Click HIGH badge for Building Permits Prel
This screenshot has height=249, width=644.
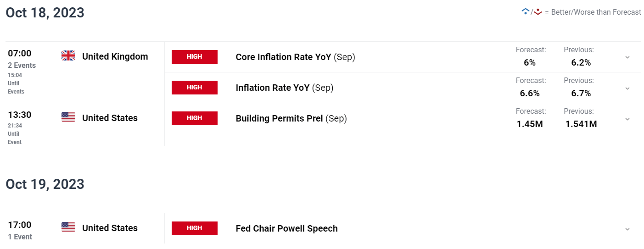pos(195,118)
